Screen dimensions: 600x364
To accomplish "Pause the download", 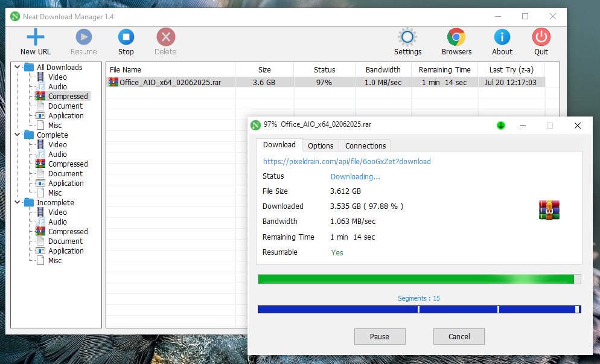I will coord(380,336).
